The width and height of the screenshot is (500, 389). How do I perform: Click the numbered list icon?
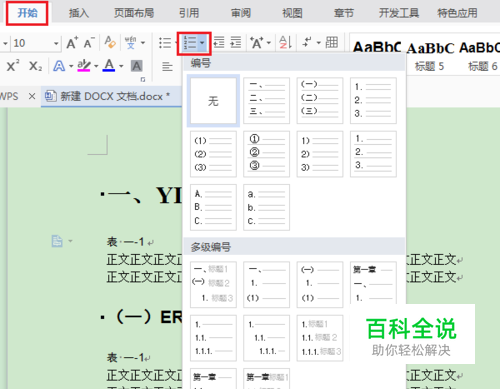point(189,43)
